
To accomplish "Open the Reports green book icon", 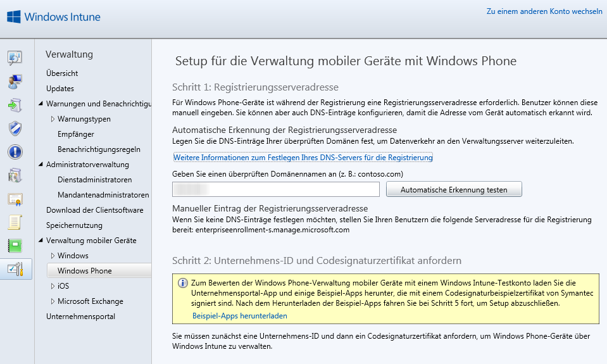I will [15, 246].
